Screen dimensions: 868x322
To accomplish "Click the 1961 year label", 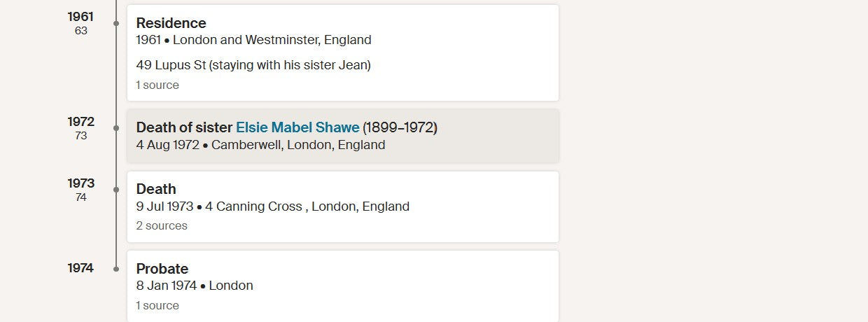I will tap(80, 16).
